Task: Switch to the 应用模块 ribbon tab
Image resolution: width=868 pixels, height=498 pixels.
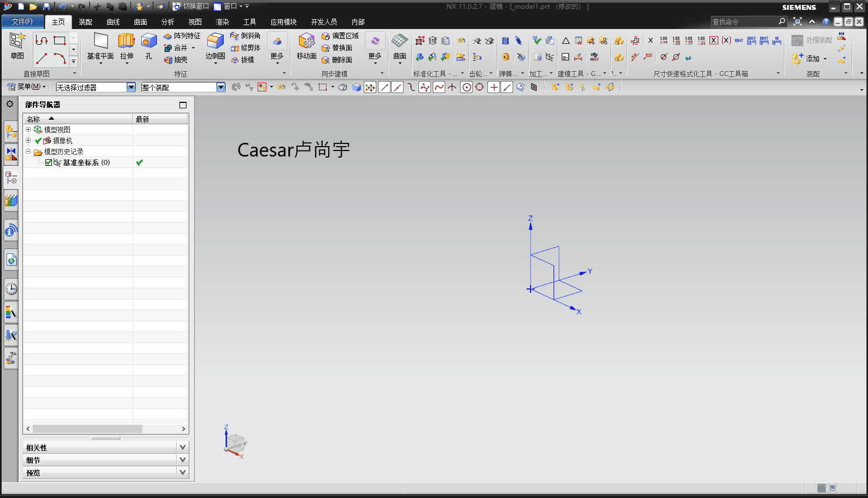Action: 283,22
